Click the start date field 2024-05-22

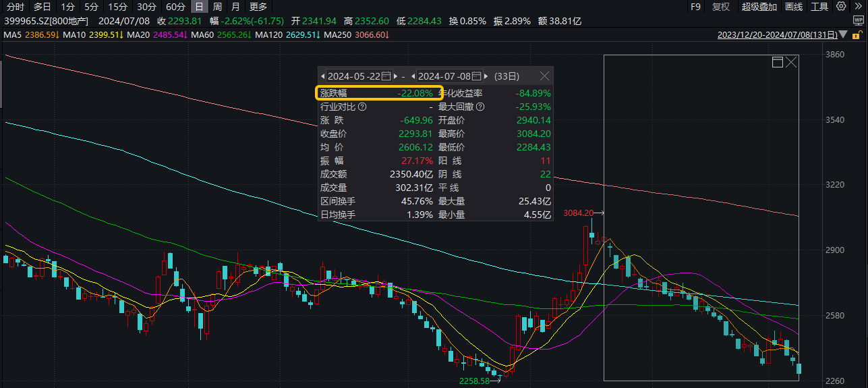tap(354, 76)
